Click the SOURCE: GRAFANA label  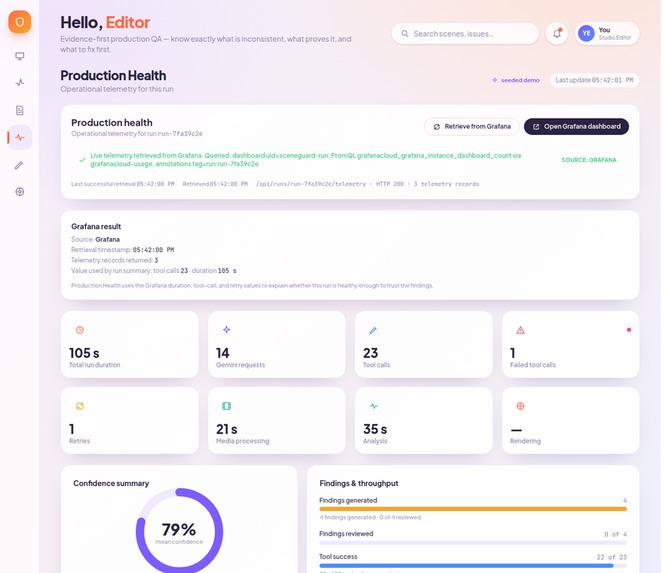589,160
